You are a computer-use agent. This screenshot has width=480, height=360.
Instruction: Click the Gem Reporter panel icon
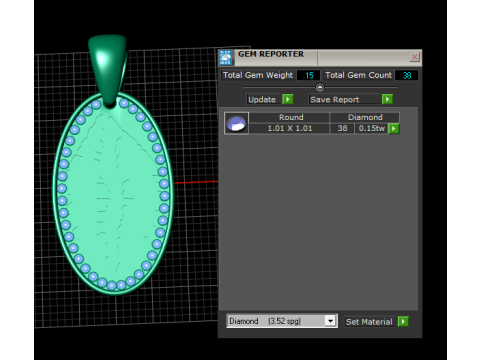pyautogui.click(x=226, y=57)
